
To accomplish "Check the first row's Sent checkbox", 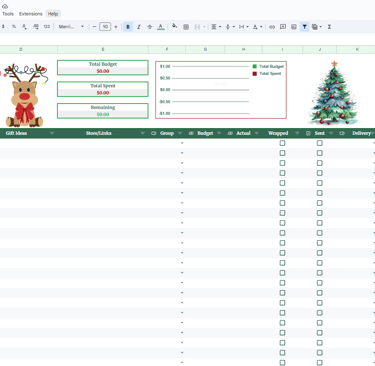I will pyautogui.click(x=320, y=143).
